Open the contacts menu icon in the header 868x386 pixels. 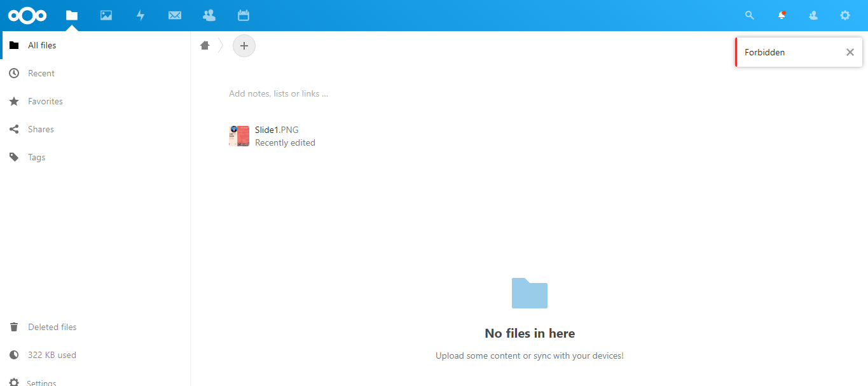click(813, 15)
